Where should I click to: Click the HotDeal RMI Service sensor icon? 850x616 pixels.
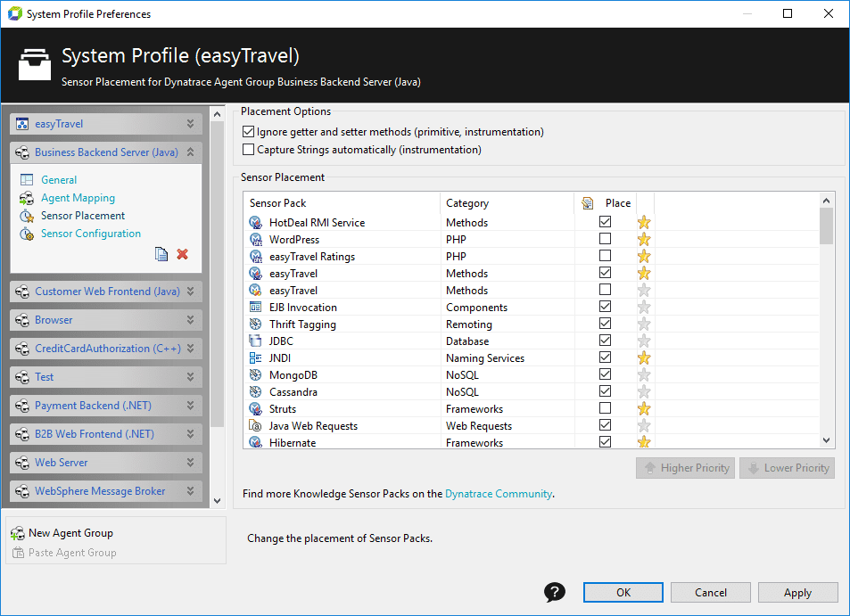[255, 222]
